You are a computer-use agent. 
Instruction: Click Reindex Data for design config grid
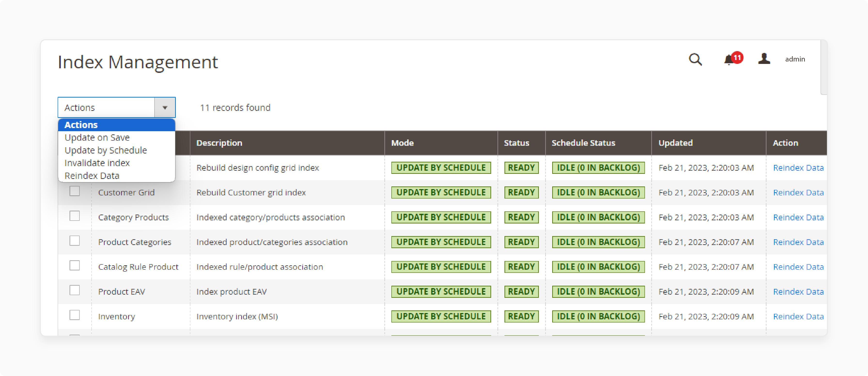[x=798, y=168]
